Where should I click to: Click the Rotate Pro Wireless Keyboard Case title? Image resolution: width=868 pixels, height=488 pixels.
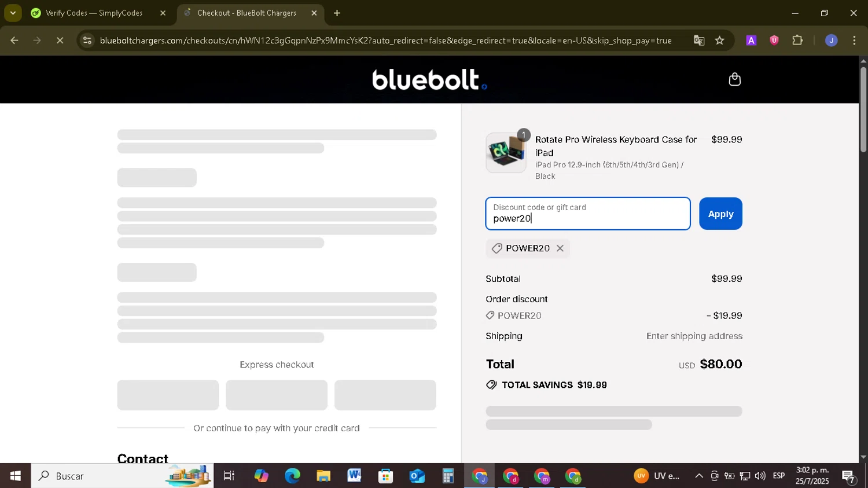[x=616, y=146]
